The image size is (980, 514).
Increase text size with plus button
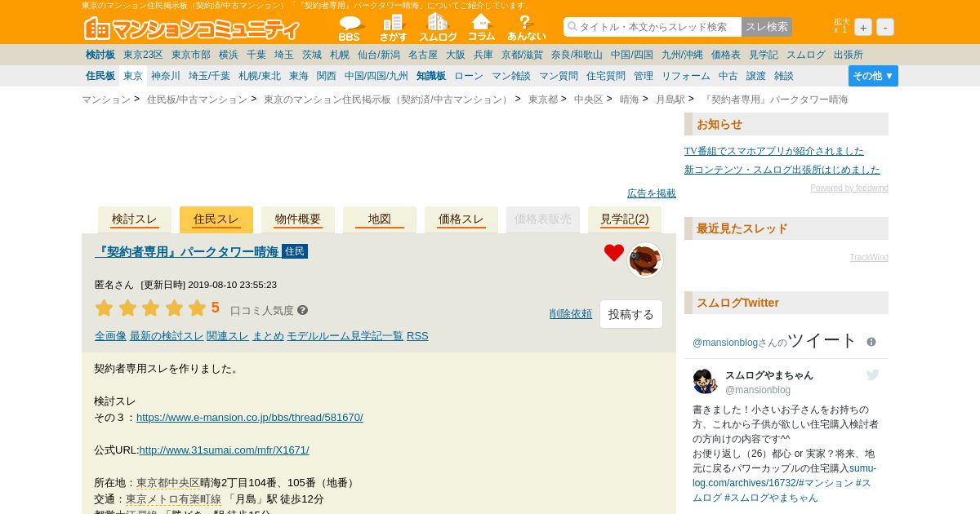863,27
